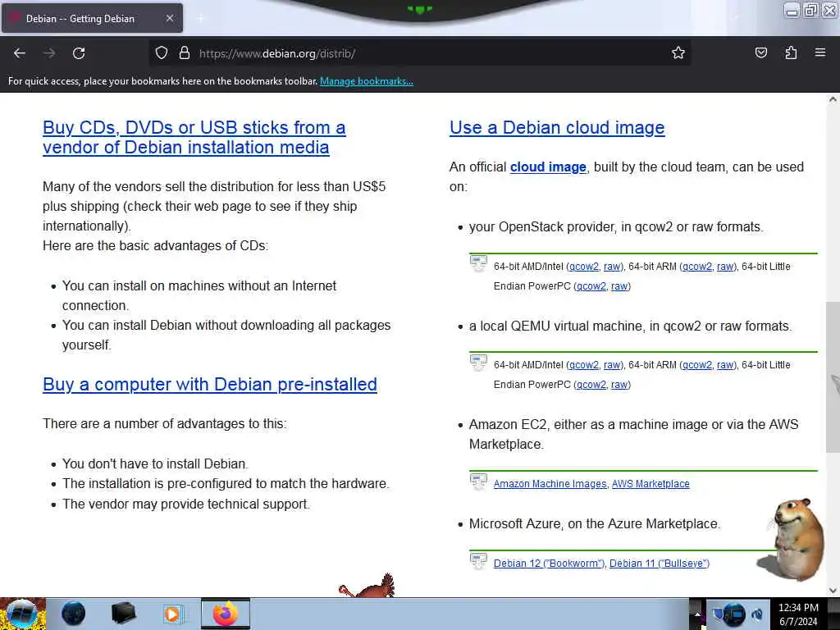Open the Firefox hamburger application menu
Image resolution: width=840 pixels, height=630 pixels.
pos(819,52)
